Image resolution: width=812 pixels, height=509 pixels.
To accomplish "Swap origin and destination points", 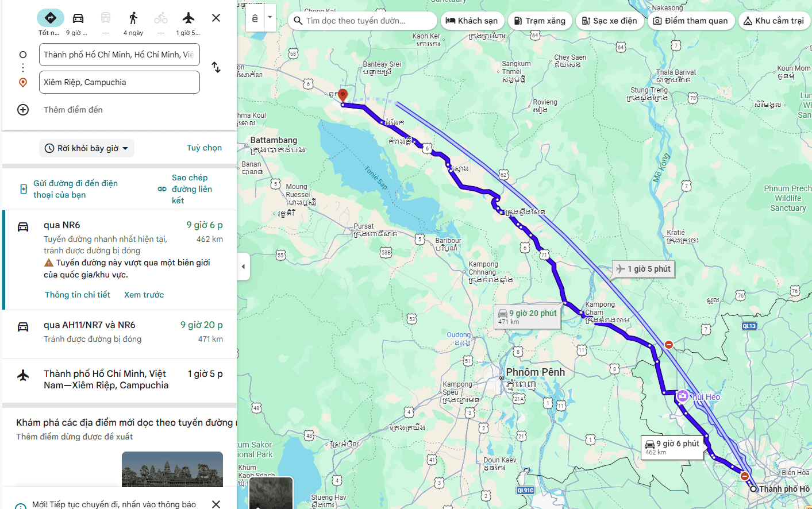I will (x=216, y=67).
